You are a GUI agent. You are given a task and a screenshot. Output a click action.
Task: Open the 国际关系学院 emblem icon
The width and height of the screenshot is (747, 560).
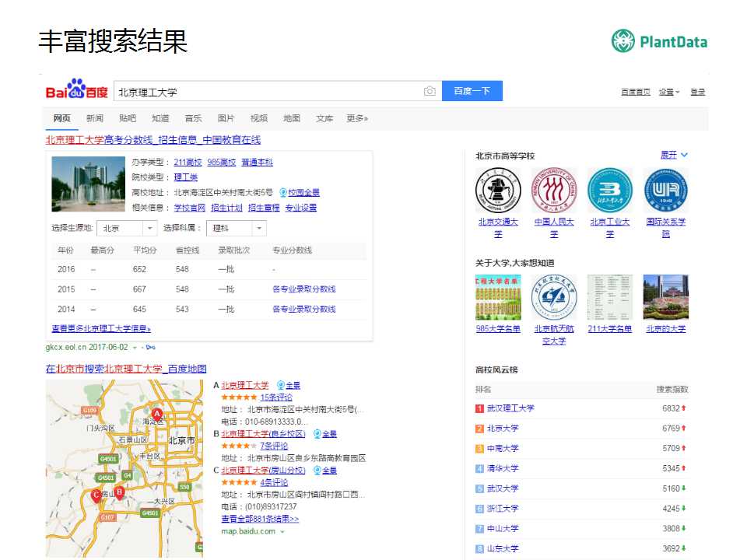click(665, 191)
